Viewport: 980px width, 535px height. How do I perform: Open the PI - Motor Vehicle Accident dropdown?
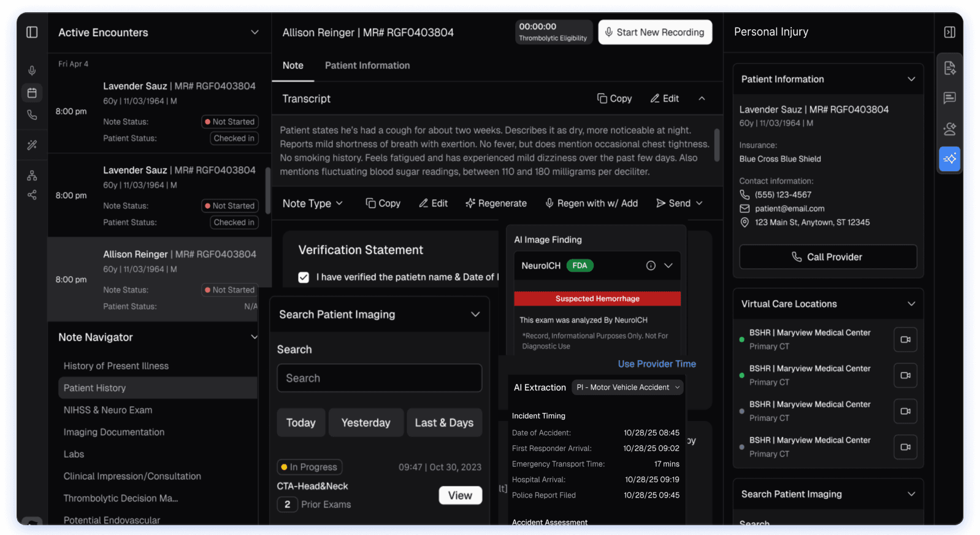pos(628,388)
